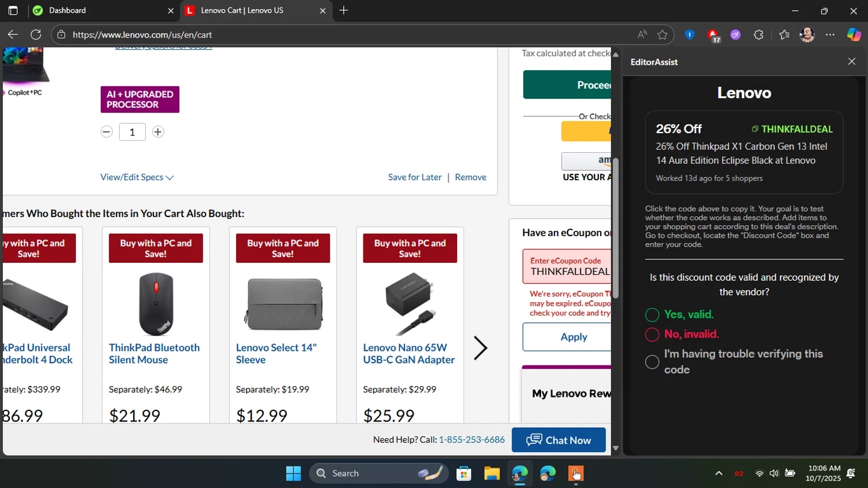The width and height of the screenshot is (868, 488).
Task: Open a new browser tab
Action: (x=344, y=10)
